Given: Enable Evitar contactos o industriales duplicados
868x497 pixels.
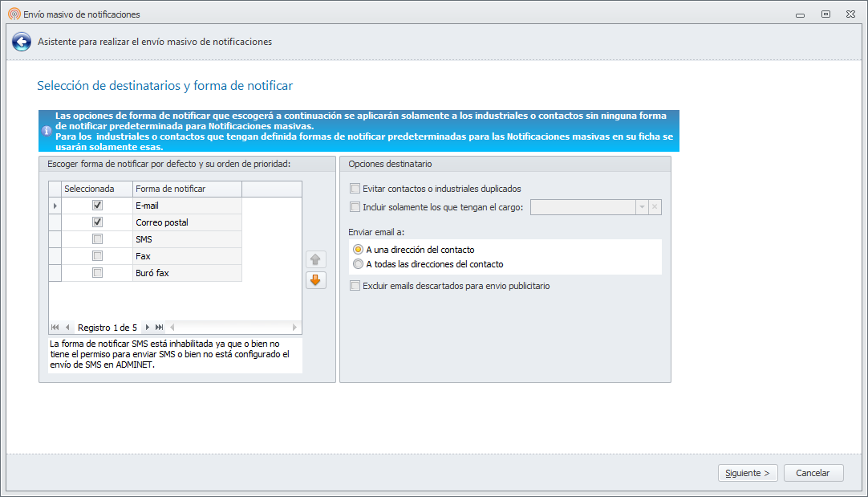Looking at the screenshot, I should [x=355, y=189].
